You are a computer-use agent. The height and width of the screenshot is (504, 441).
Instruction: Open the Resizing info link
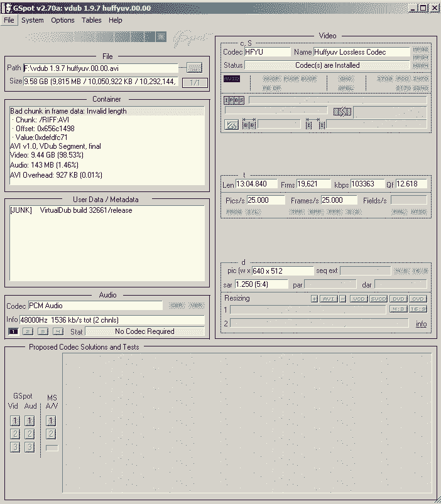pos(421,324)
